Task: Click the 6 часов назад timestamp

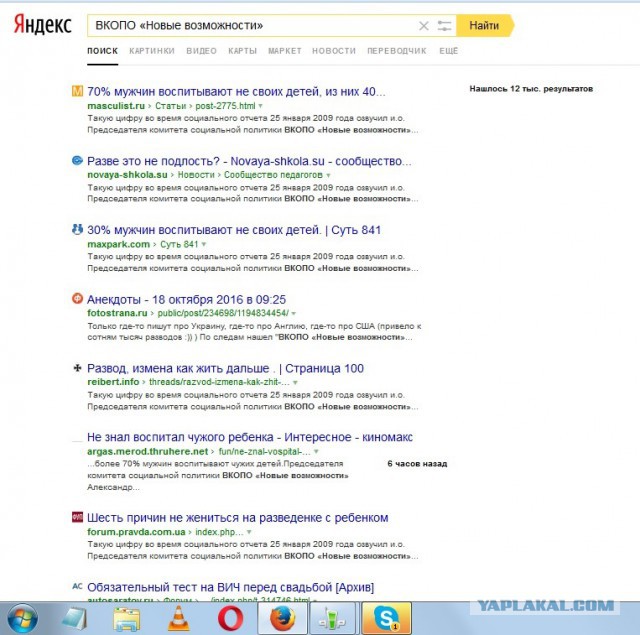Action: tap(417, 464)
